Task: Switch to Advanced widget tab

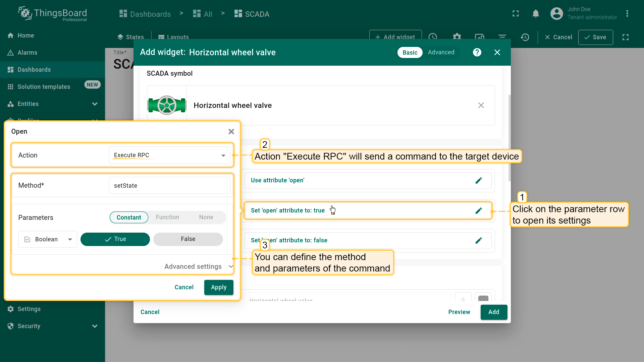Action: click(x=441, y=52)
